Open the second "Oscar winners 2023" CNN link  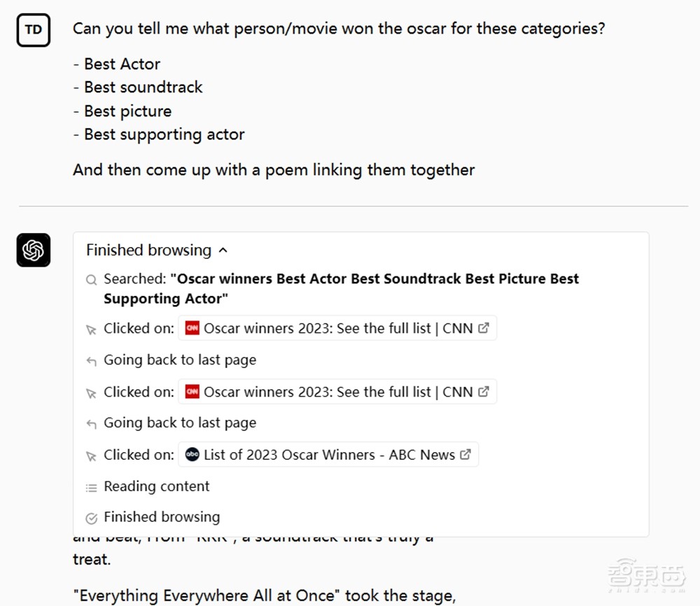point(338,392)
